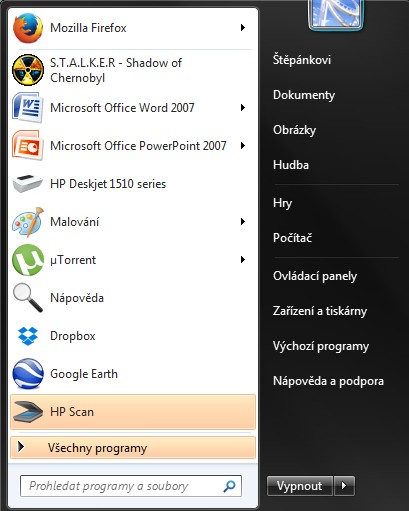Open the PowerPoint 2007 icon

coord(28,146)
